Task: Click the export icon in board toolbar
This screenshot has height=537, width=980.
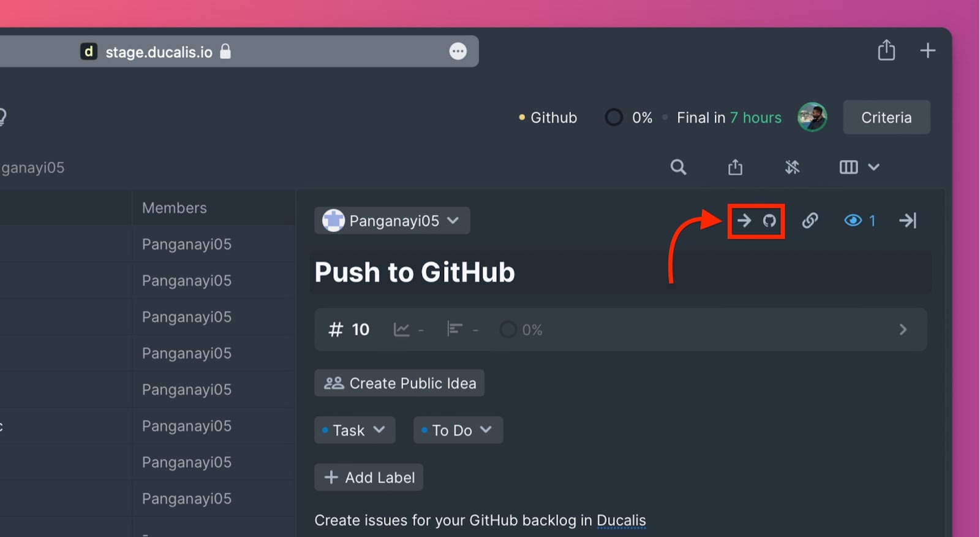Action: click(x=735, y=167)
